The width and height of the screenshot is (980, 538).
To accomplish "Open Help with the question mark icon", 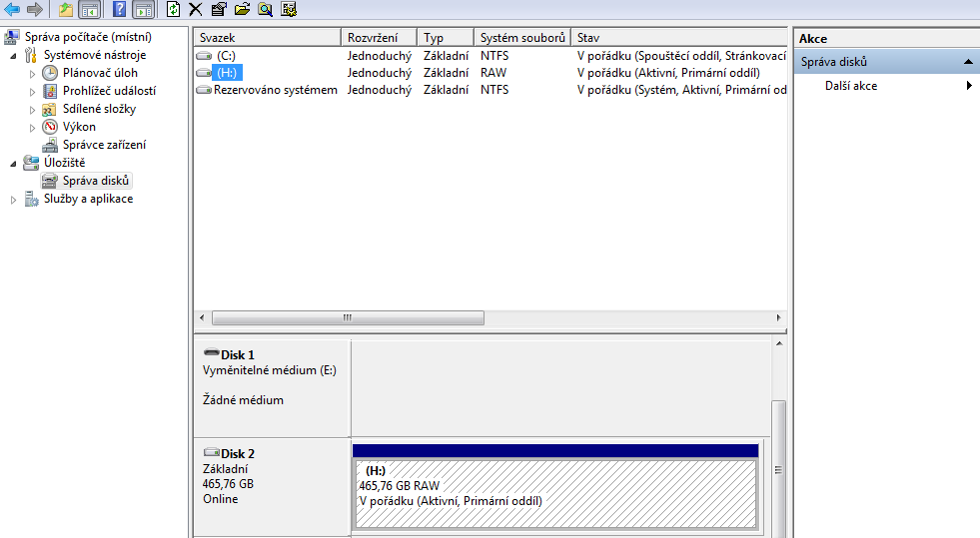I will click(x=119, y=9).
